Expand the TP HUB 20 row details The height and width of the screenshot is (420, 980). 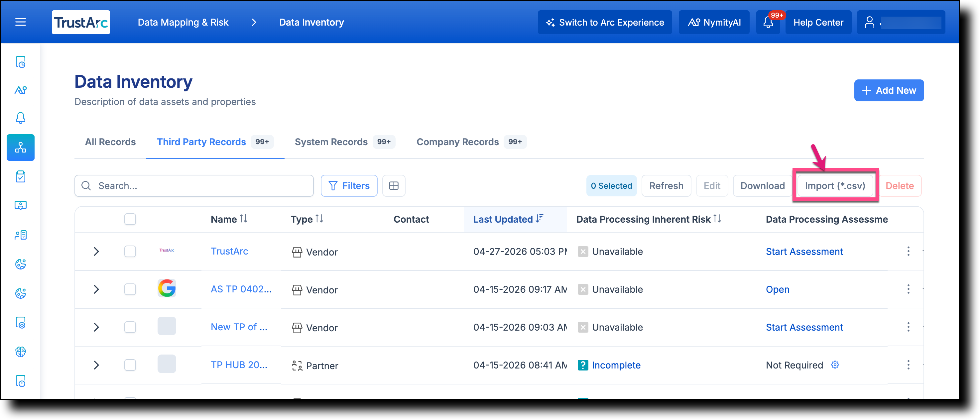pos(96,365)
